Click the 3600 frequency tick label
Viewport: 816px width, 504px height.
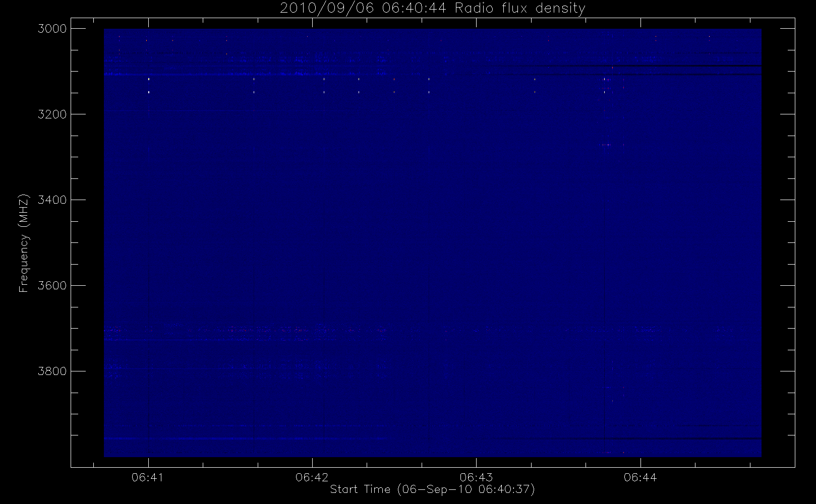click(x=52, y=286)
